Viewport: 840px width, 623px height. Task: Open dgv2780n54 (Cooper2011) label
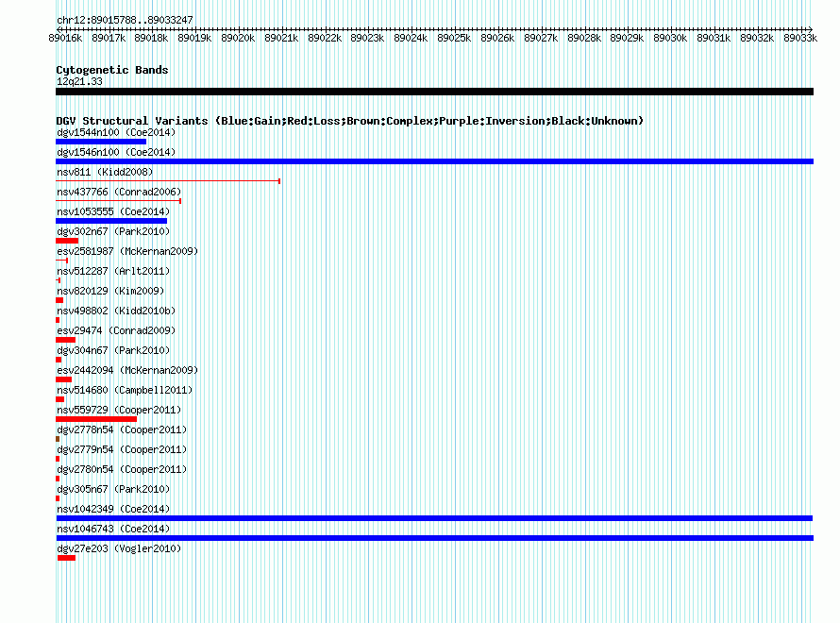coord(122,469)
